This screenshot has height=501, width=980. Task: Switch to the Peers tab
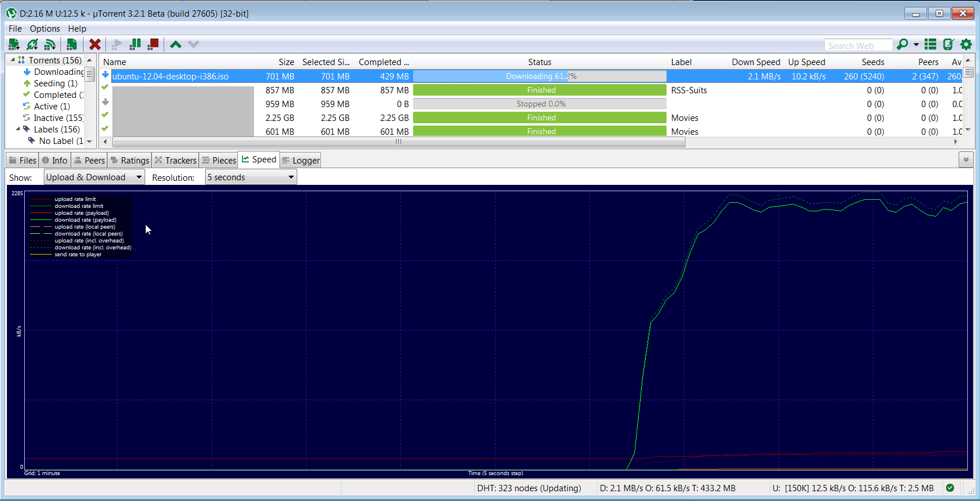click(89, 161)
